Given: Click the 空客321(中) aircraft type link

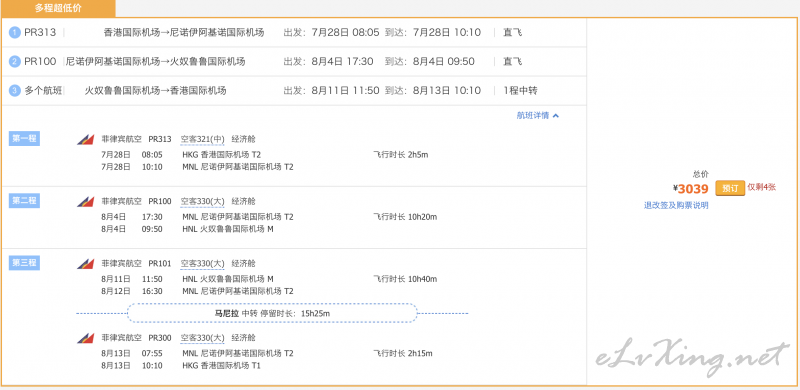Looking at the screenshot, I should (203, 139).
